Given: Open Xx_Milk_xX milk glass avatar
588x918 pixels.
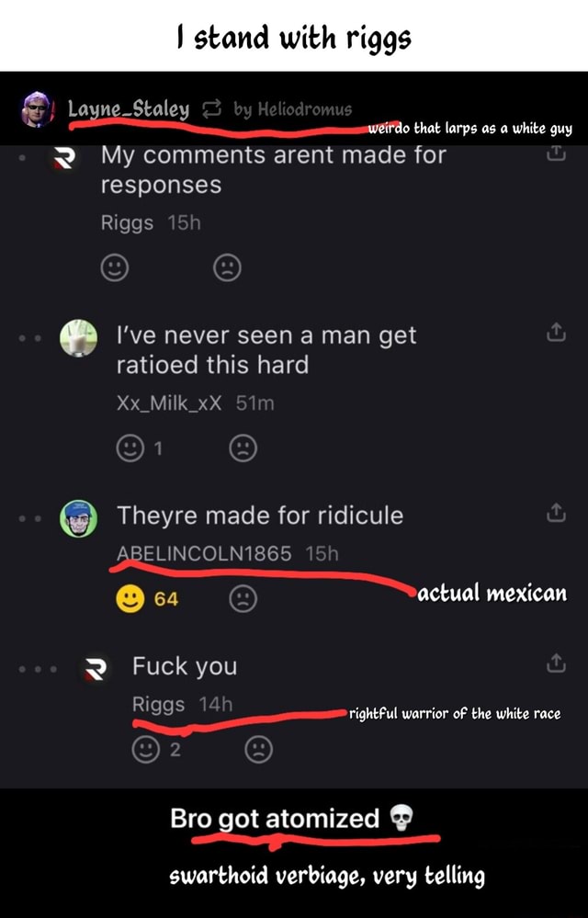Looking at the screenshot, I should click(x=78, y=338).
